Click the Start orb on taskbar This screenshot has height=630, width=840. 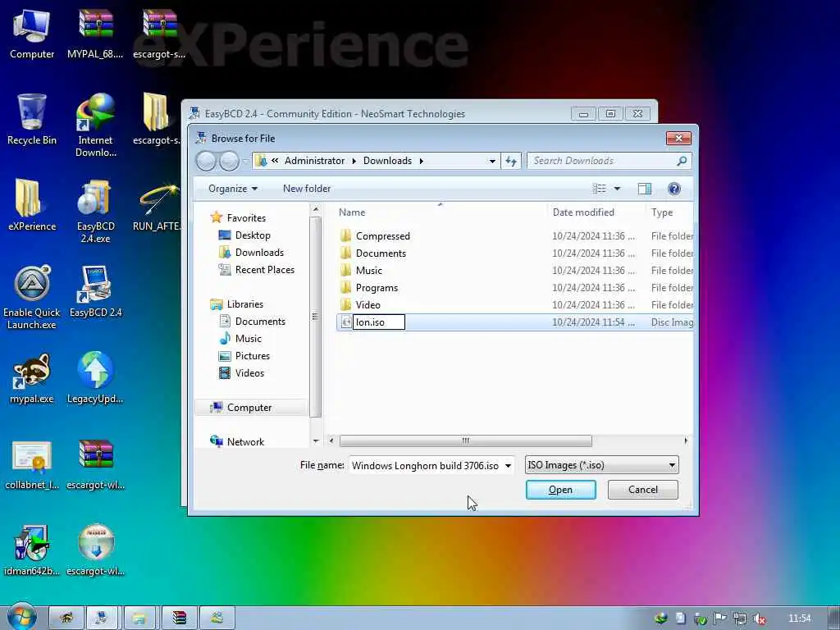[x=21, y=617]
